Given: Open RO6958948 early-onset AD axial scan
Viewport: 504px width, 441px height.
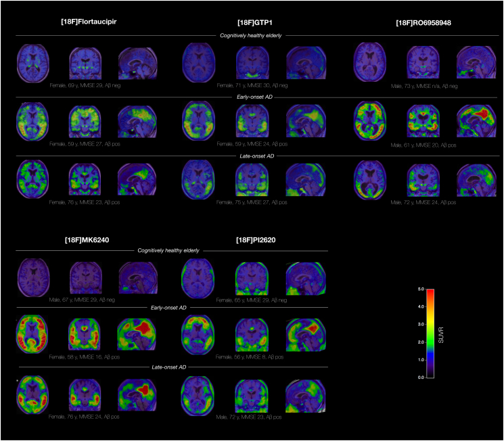Looking at the screenshot, I should (370, 121).
